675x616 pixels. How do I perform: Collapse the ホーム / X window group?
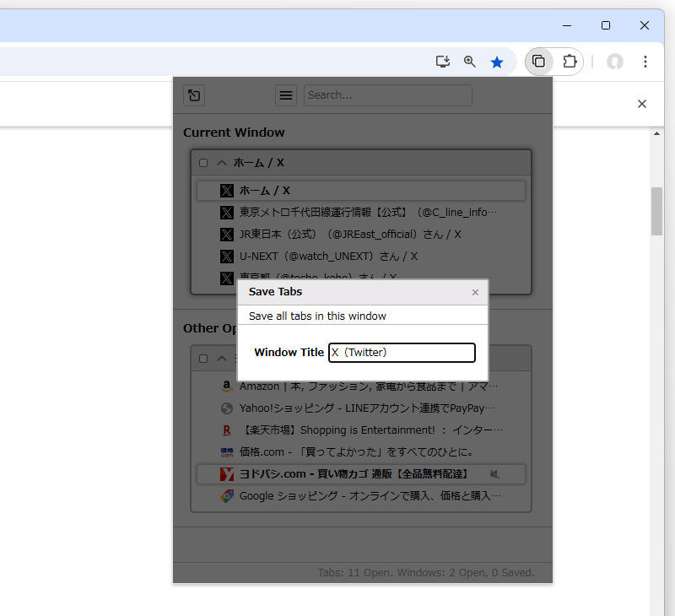click(x=222, y=163)
